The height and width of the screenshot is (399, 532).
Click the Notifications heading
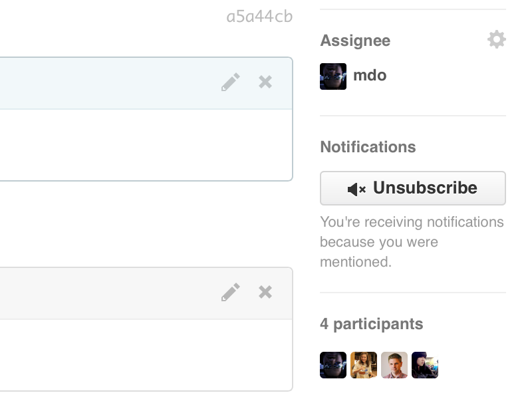pos(368,147)
